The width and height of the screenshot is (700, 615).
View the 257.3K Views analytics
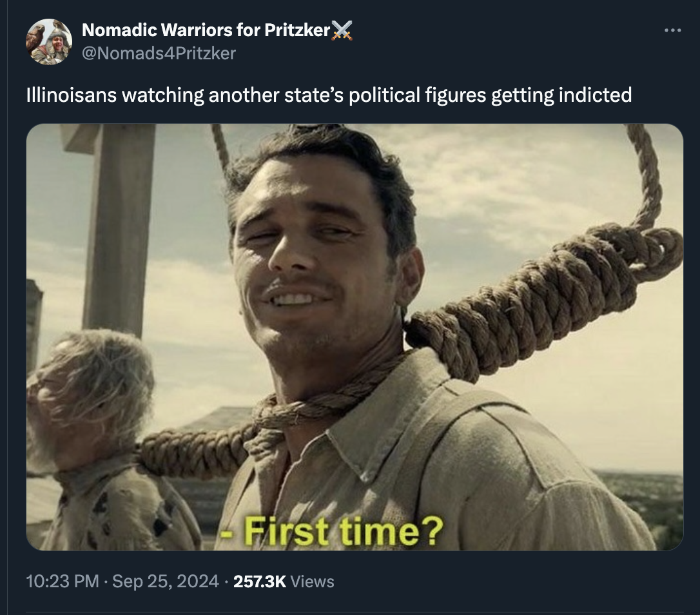284,581
